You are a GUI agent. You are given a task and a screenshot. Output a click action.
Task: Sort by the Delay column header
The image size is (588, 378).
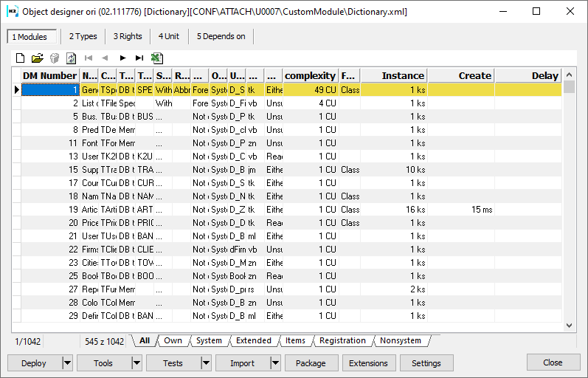(x=528, y=75)
